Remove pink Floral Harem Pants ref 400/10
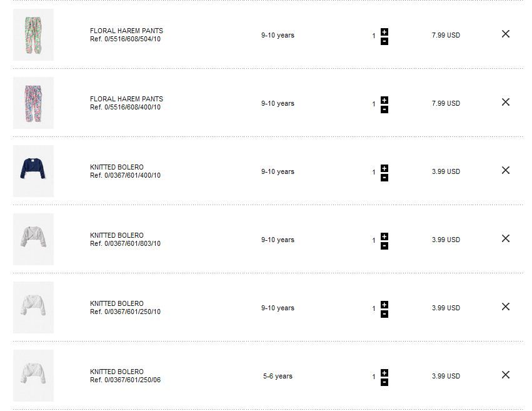532x411 pixels. (506, 102)
